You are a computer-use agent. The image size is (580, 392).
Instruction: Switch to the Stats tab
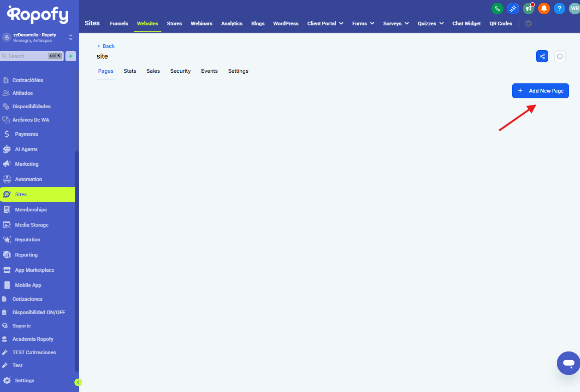pos(130,71)
